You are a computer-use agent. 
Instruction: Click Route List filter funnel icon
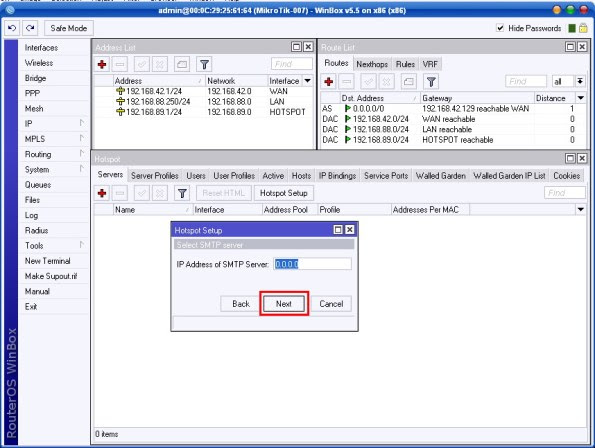431,81
